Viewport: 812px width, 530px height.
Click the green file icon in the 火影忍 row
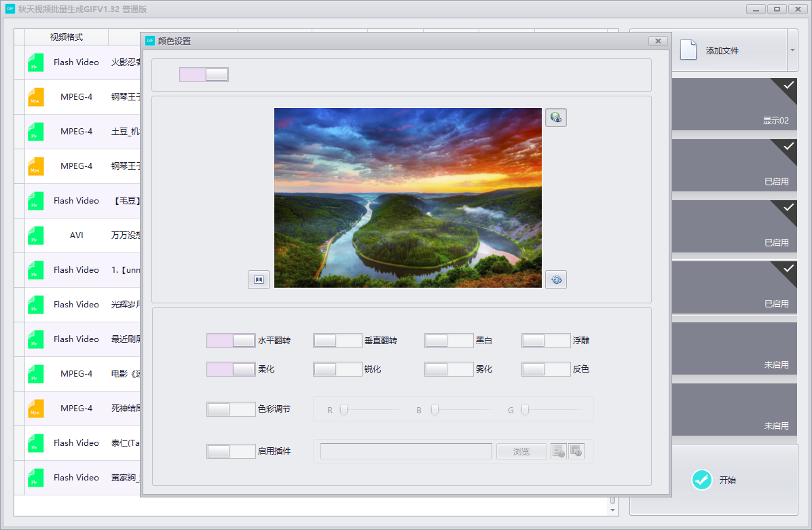coord(36,62)
